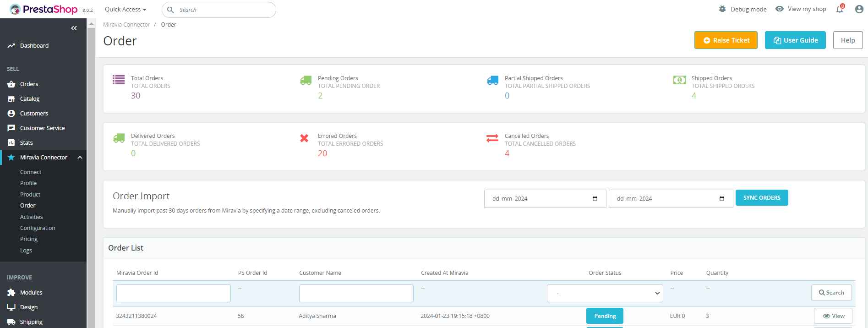Open the start date calendar picker

pos(595,199)
